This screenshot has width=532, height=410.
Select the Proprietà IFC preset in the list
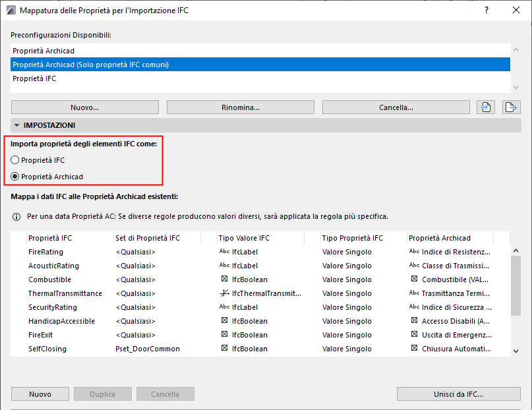pyautogui.click(x=34, y=78)
